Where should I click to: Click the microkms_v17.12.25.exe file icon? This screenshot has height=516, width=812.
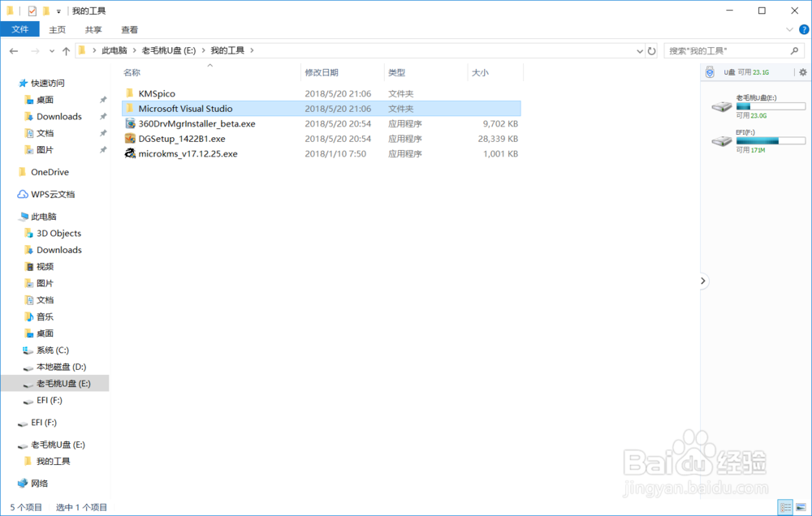[x=130, y=153]
